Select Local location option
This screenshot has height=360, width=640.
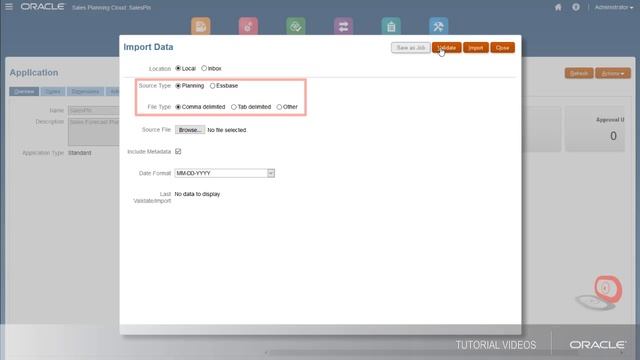[178, 68]
